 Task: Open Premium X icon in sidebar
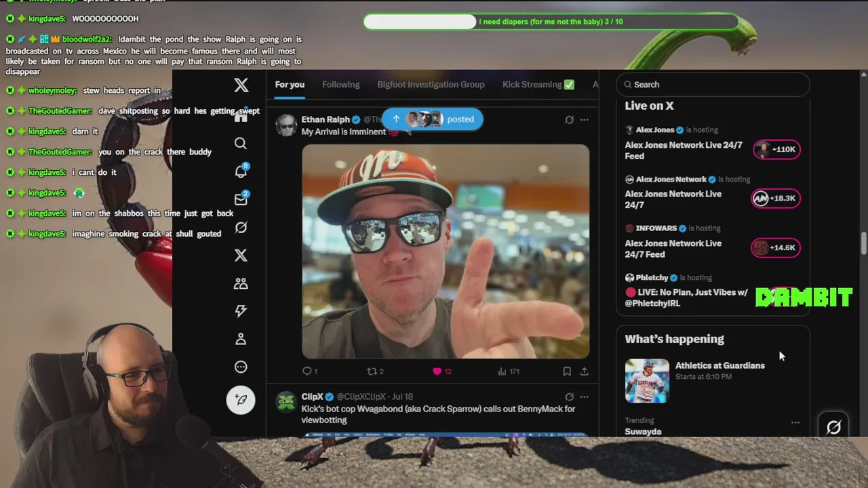(241, 255)
